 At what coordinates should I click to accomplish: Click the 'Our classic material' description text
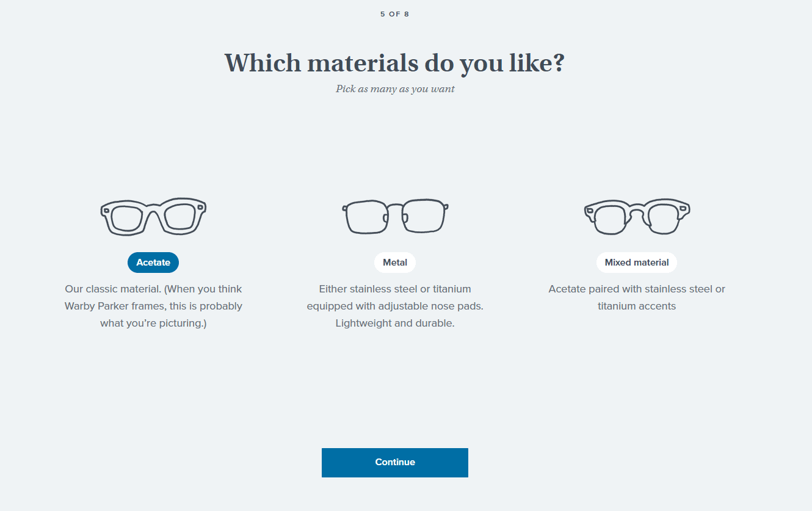[153, 306]
